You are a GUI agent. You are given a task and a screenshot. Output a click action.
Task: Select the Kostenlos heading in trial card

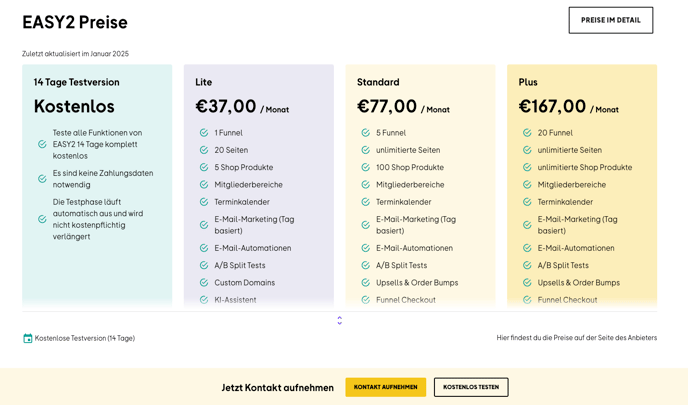(x=74, y=106)
